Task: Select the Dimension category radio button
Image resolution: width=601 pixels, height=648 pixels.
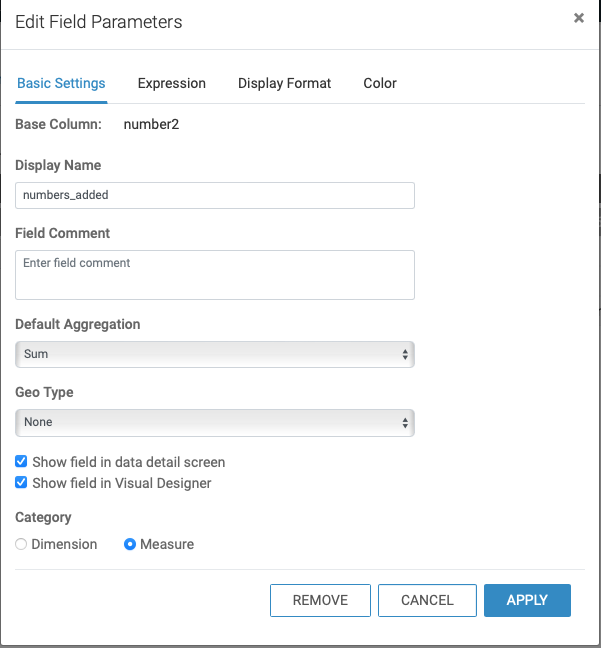Action: pos(21,545)
